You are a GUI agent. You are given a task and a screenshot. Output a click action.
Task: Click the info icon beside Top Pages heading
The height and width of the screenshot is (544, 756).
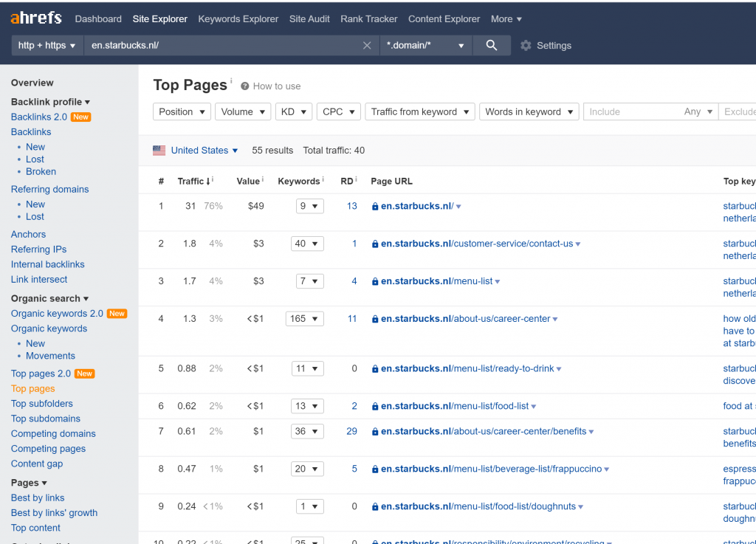coord(231,80)
